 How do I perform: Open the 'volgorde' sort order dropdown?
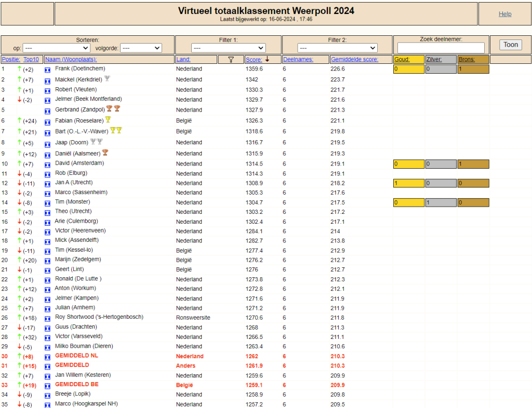pos(141,48)
